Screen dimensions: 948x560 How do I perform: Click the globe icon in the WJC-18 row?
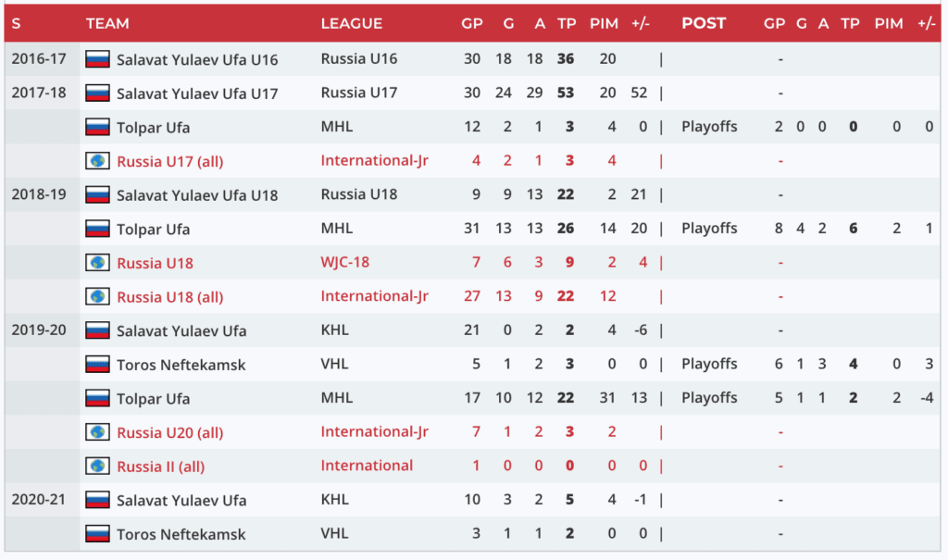click(x=97, y=263)
